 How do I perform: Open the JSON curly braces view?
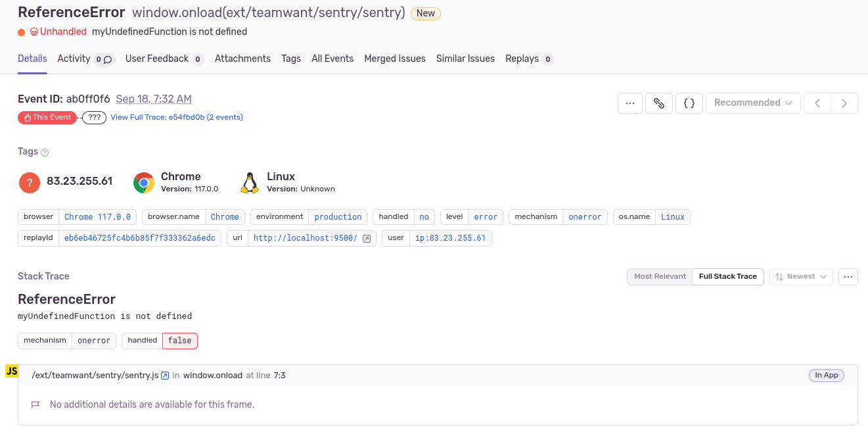(x=689, y=103)
